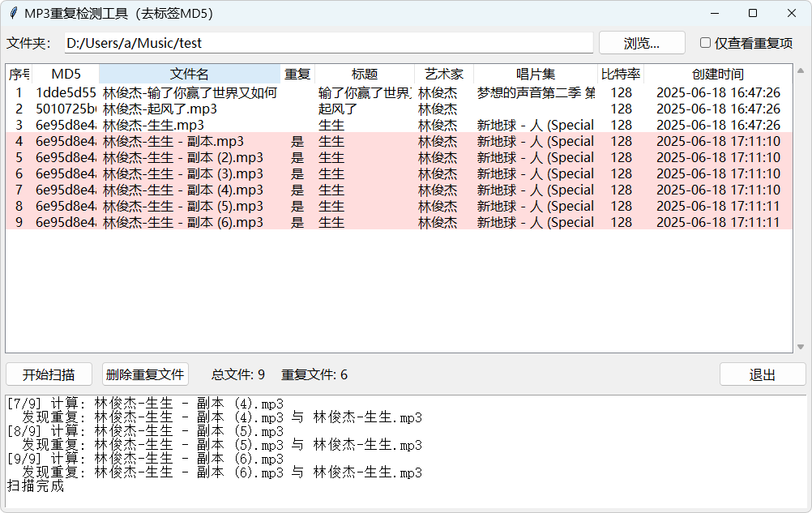
Task: Select row 林俊杰-生生 - 副本 (4).mp3 in table
Action: 399,190
